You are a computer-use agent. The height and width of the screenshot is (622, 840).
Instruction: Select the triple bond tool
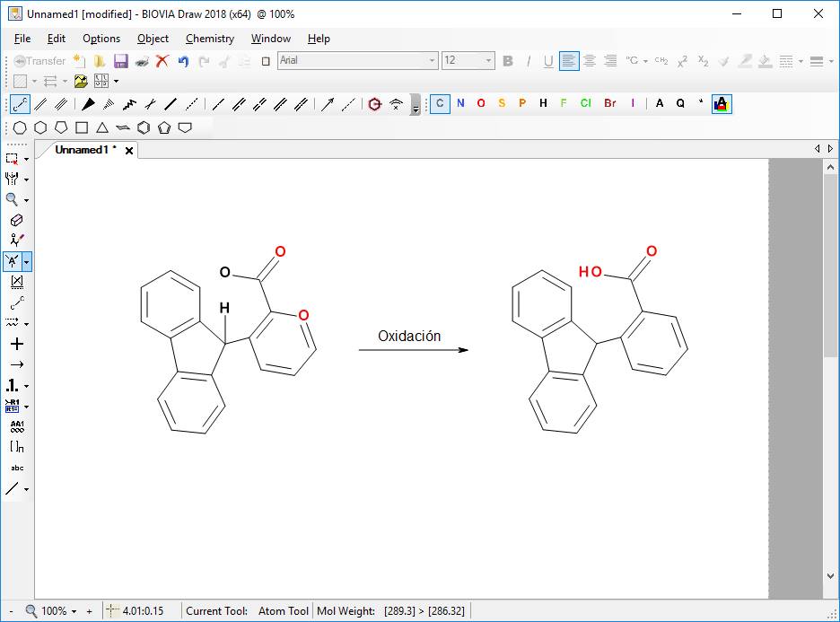[x=61, y=104]
